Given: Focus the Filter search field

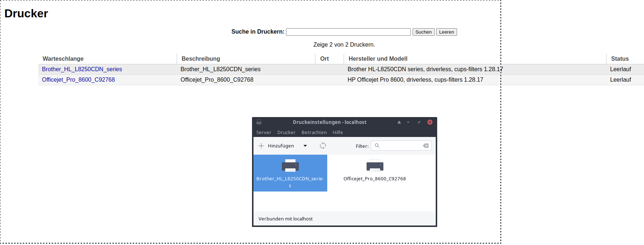Looking at the screenshot, I should click(401, 146).
